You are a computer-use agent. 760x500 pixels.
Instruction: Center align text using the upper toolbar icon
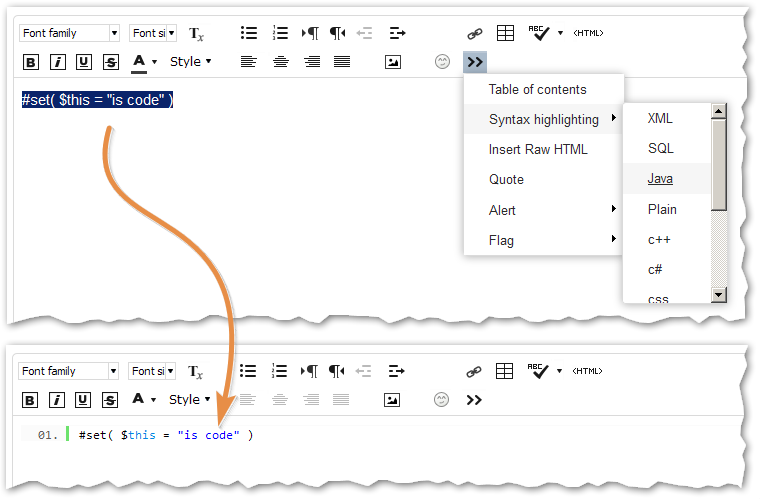click(281, 62)
